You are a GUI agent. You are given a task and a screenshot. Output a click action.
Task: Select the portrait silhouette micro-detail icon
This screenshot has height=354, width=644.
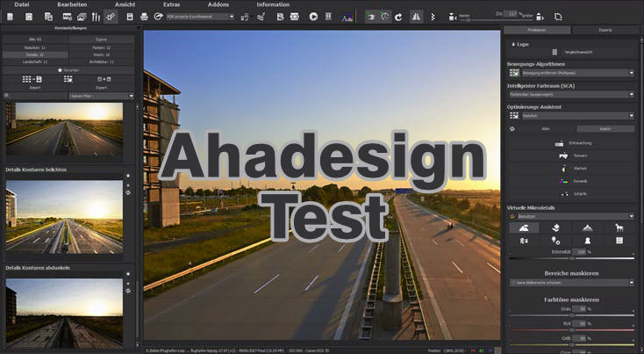click(587, 241)
